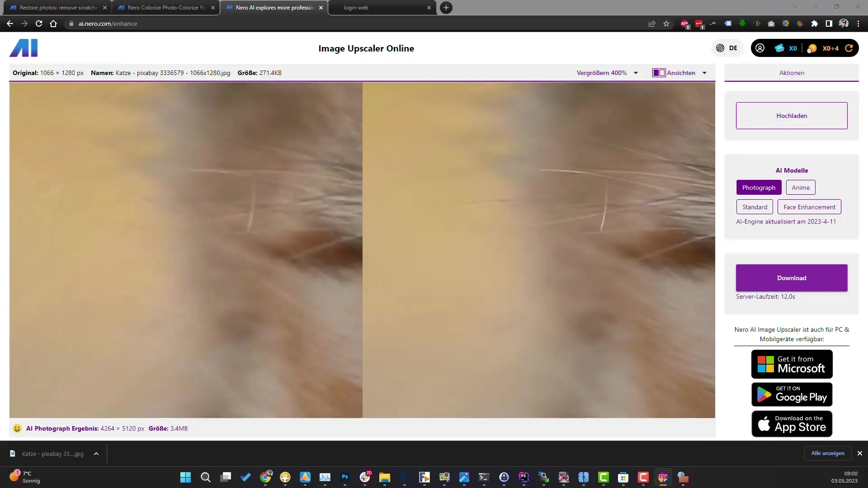Open the Ansichten dropdown arrow

coord(704,73)
